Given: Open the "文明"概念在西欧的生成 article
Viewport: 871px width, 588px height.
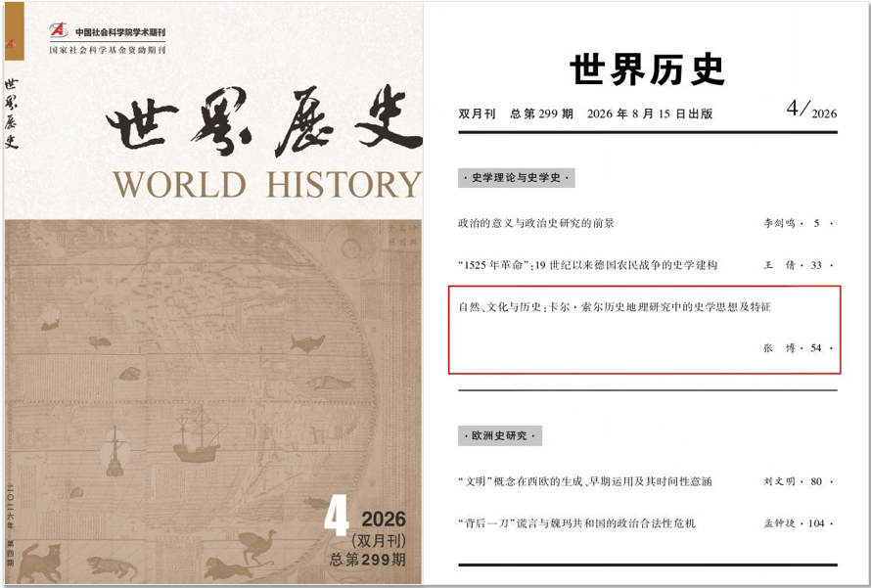Looking at the screenshot, I should tap(585, 481).
